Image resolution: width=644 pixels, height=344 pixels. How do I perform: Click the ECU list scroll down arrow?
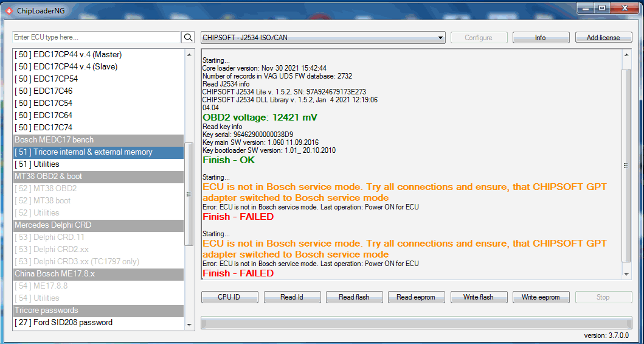189,325
